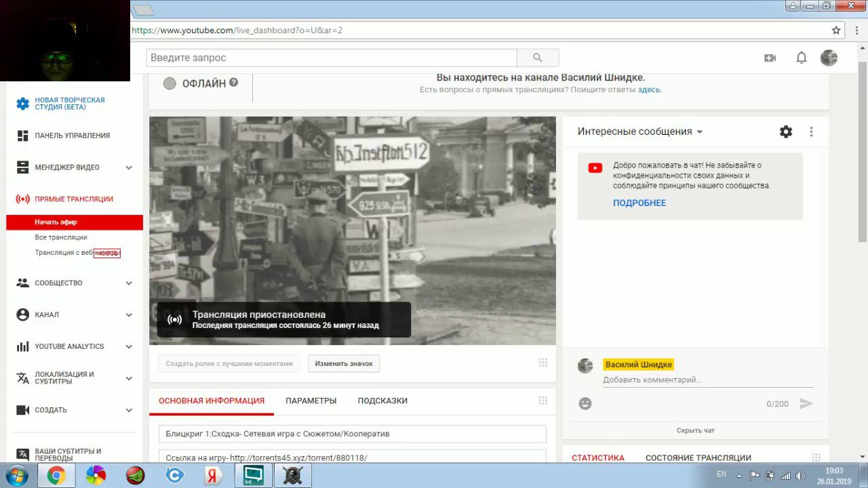
Task: Click the Менеджер видео sidebar icon
Action: pyautogui.click(x=23, y=167)
